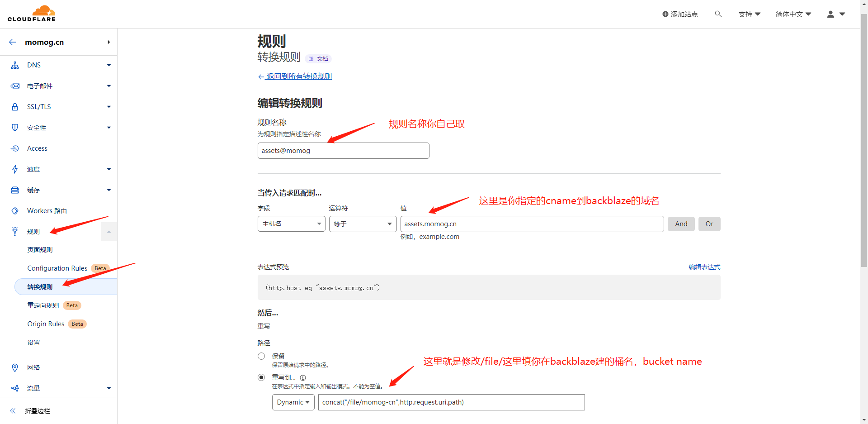
Task: Click the back arrow beside momog.cn
Action: (13, 42)
